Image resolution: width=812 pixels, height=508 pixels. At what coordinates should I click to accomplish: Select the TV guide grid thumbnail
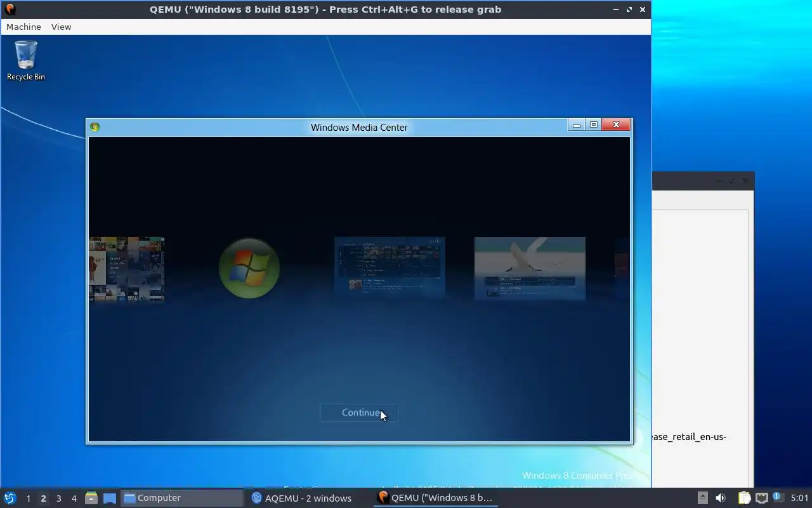point(390,267)
